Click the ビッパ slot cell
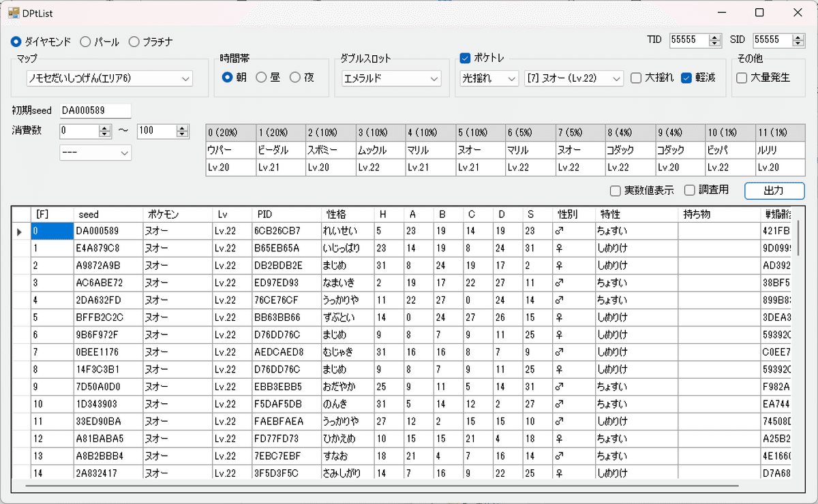 730,150
